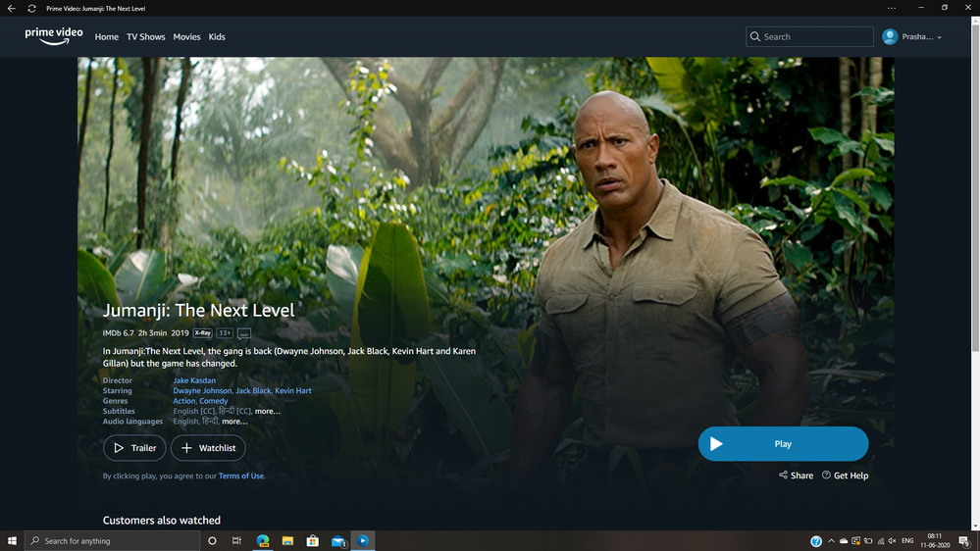Open Get Help

tap(845, 476)
